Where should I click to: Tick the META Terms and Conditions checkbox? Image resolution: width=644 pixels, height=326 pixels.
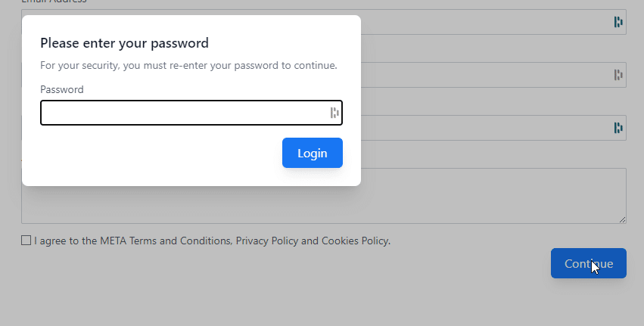click(26, 241)
